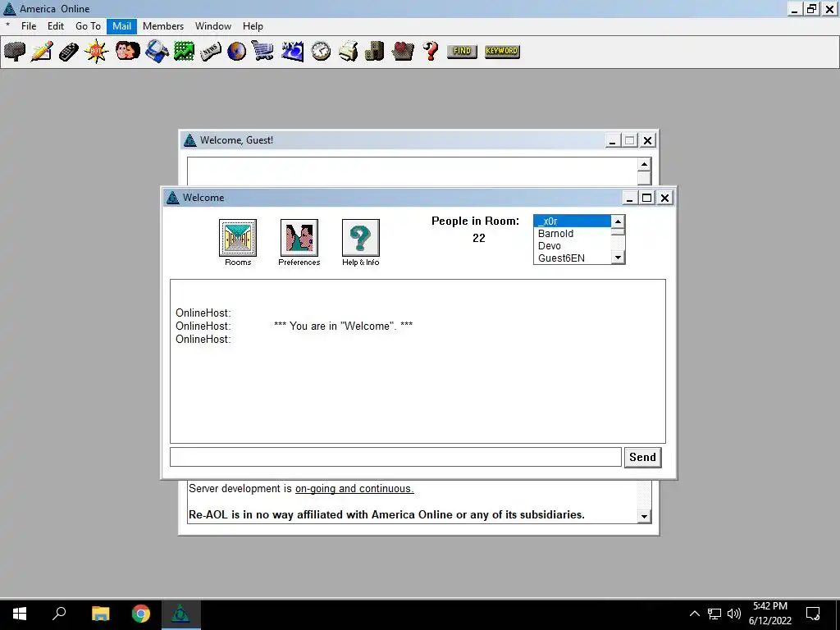This screenshot has height=630, width=840.
Task: Minimize the Welcome, Guest! window
Action: (x=612, y=141)
